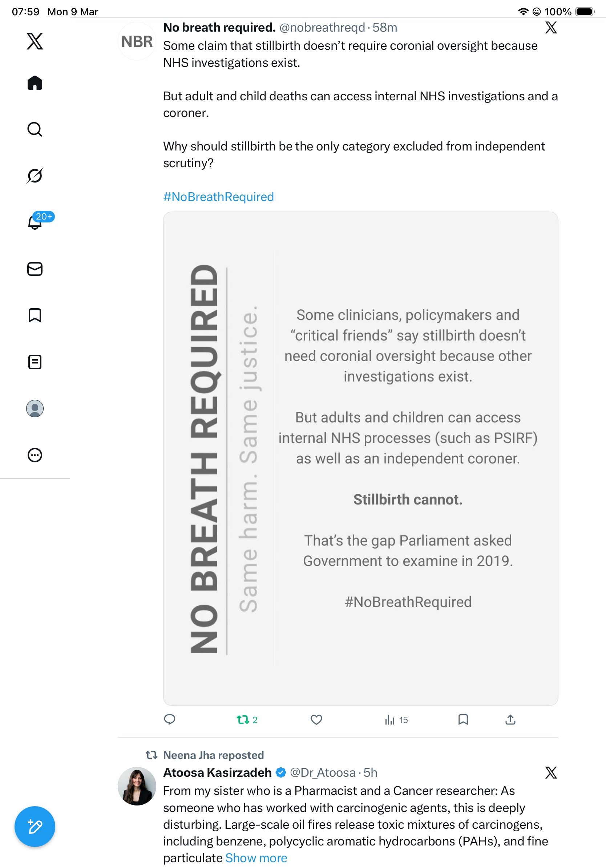Open Lists icon in sidebar
The image size is (606, 868).
point(35,362)
